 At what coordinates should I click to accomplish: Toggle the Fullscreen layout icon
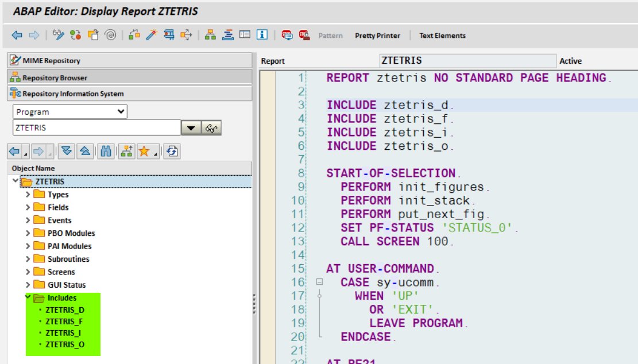tap(245, 35)
